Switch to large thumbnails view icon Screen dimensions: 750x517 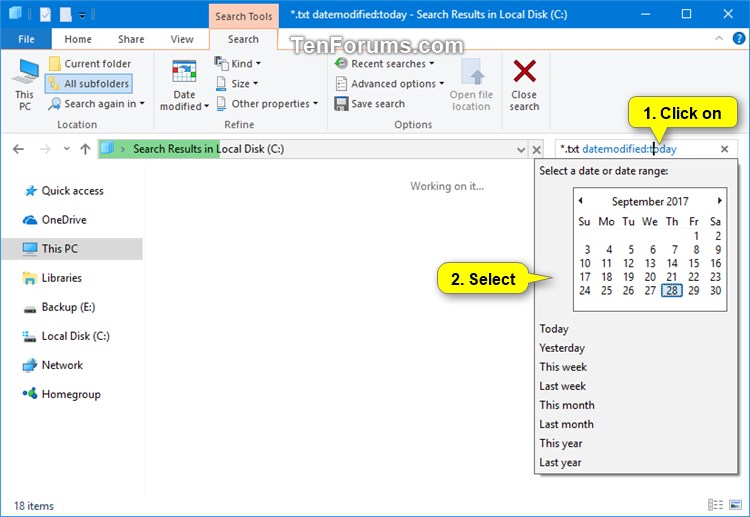click(x=735, y=505)
